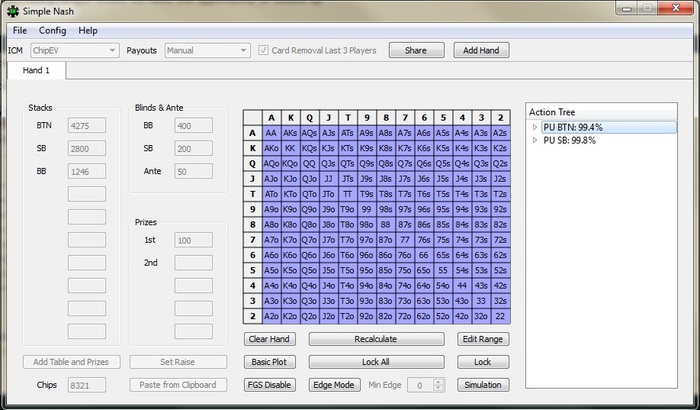Click the Set Raise button
Image resolution: width=700 pixels, height=410 pixels.
[178, 362]
